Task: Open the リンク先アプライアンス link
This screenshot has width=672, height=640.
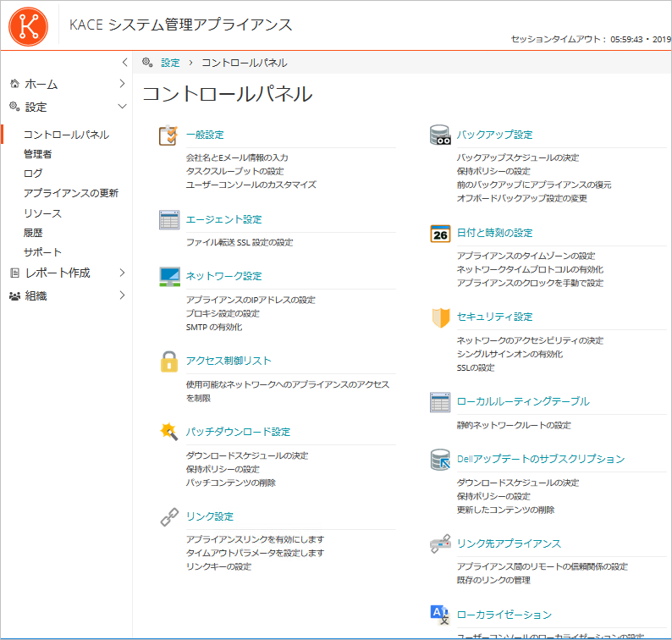Action: 509,543
